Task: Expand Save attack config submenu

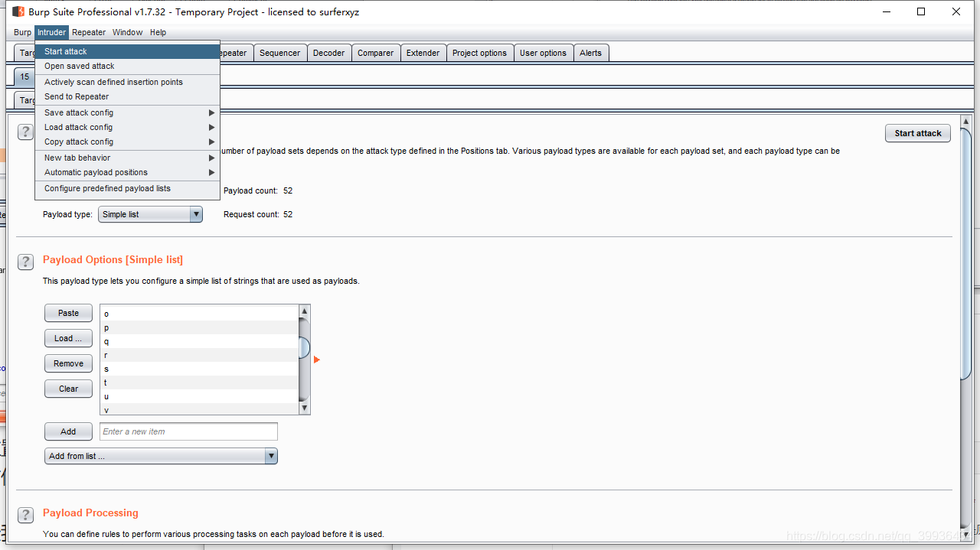Action: 127,112
